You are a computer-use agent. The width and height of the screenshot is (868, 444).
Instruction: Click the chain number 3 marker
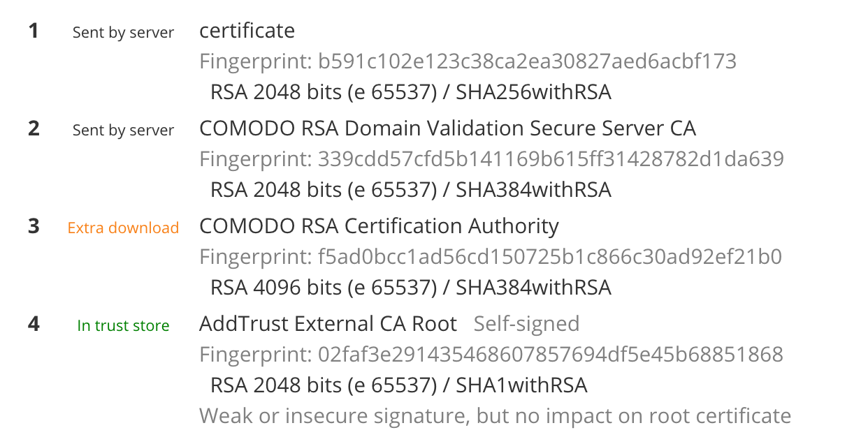coord(34,227)
